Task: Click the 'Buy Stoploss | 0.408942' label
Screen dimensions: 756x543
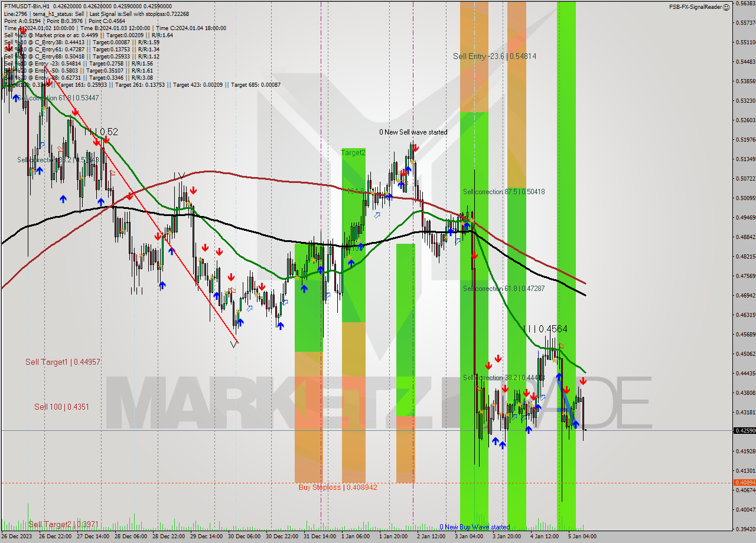Action: click(338, 487)
